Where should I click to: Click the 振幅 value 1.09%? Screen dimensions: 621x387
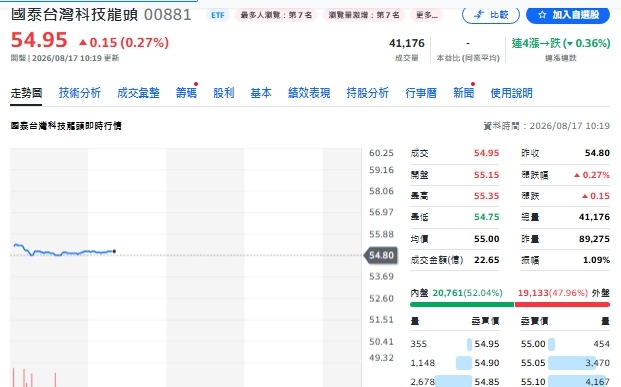596,260
